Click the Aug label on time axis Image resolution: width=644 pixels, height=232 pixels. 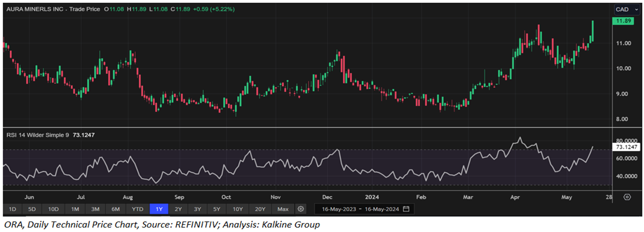[x=128, y=197]
